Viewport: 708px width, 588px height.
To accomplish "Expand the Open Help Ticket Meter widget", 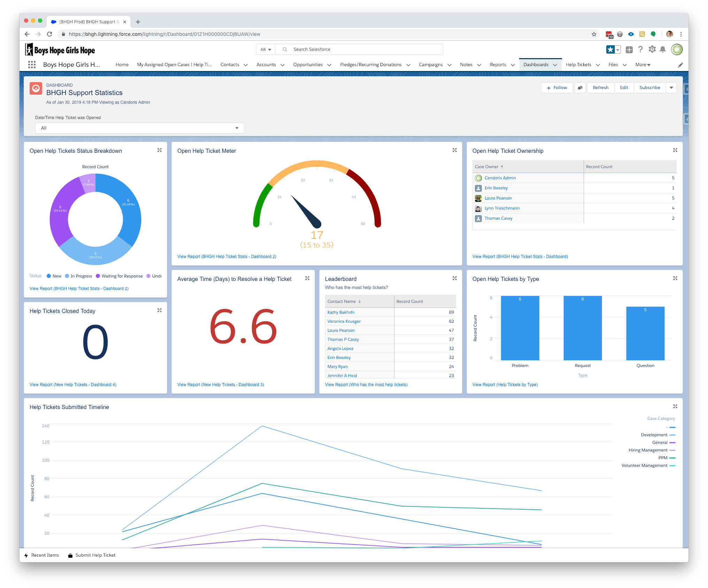I will pos(454,150).
